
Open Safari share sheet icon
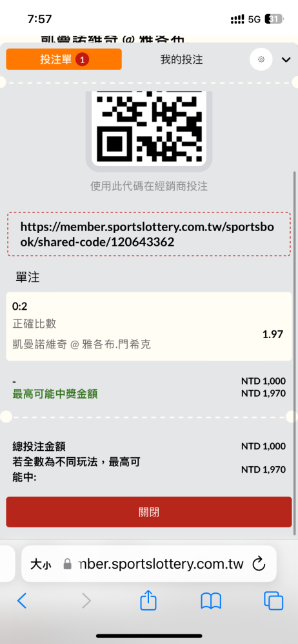(x=148, y=600)
